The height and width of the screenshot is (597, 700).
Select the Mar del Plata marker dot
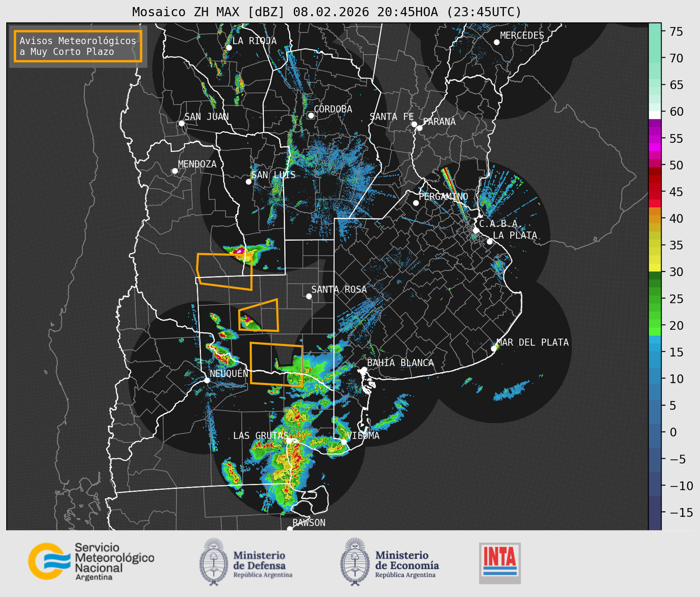(494, 348)
